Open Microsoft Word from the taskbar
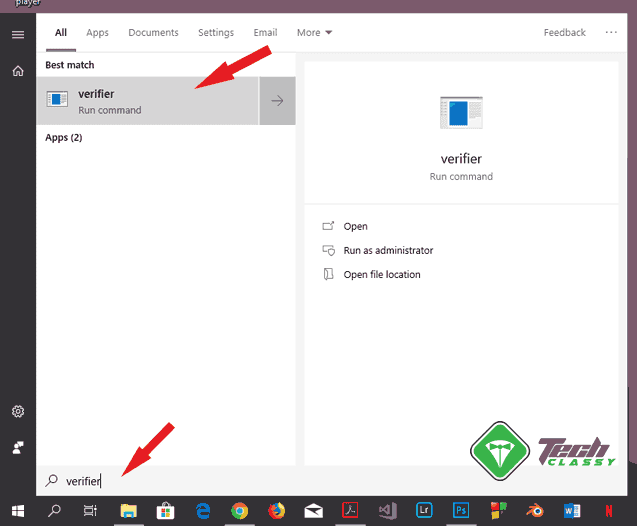The width and height of the screenshot is (637, 526). (x=572, y=511)
